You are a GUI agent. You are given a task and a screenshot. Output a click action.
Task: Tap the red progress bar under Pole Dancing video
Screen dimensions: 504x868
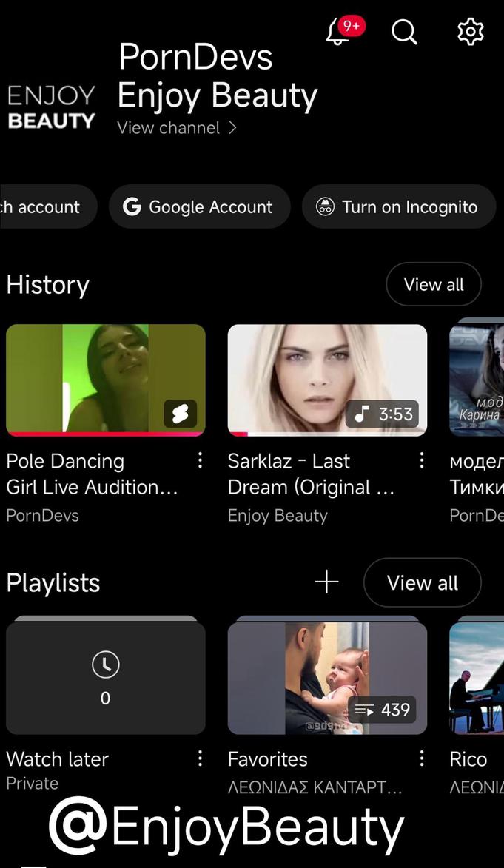pos(105,434)
